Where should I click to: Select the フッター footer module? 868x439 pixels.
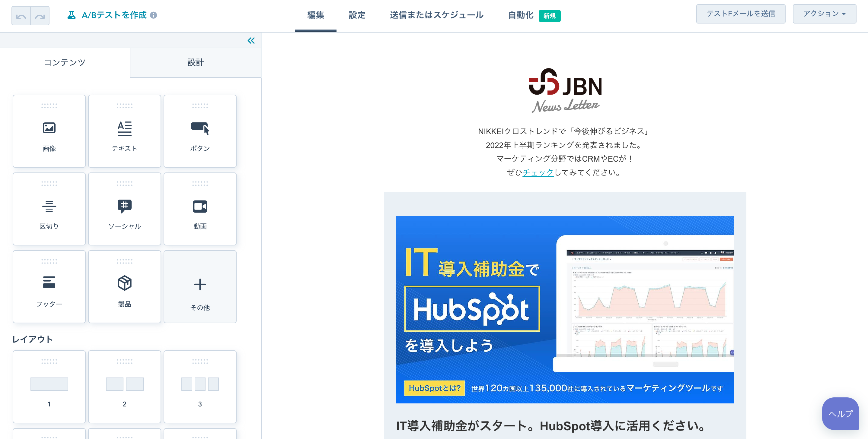(49, 286)
